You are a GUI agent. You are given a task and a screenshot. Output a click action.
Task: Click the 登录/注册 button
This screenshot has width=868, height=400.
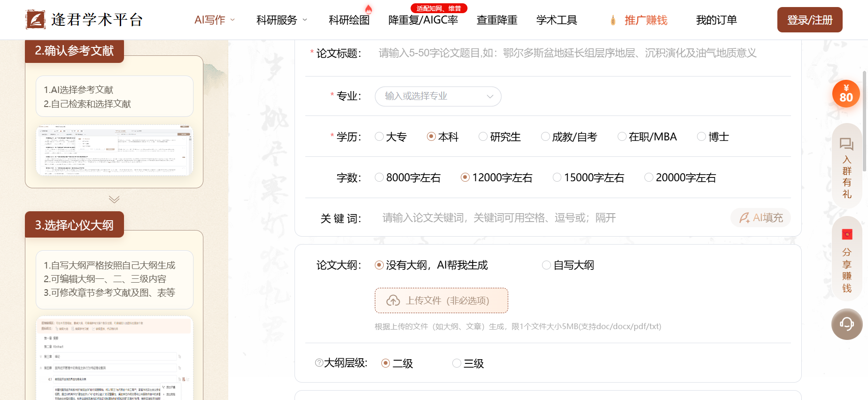coord(810,20)
